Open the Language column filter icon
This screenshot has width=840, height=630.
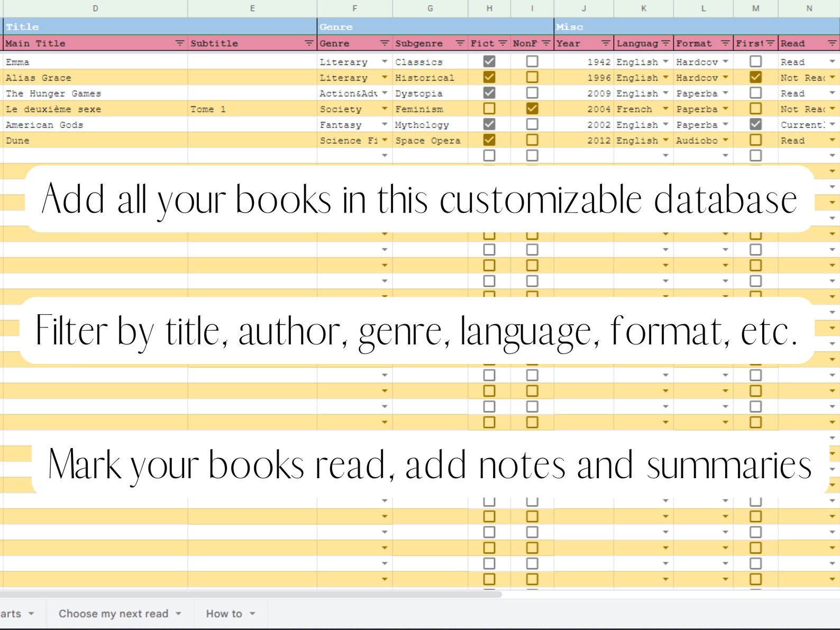point(665,43)
